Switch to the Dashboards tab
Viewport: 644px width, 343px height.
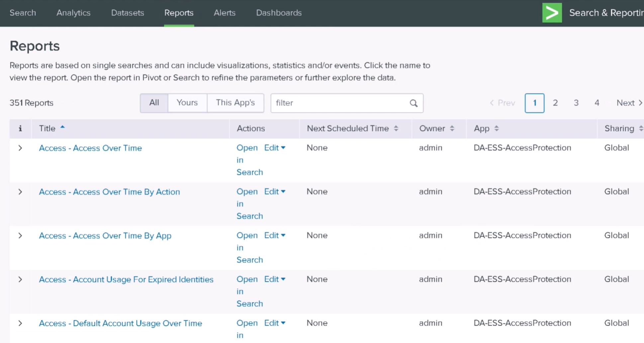pos(279,13)
